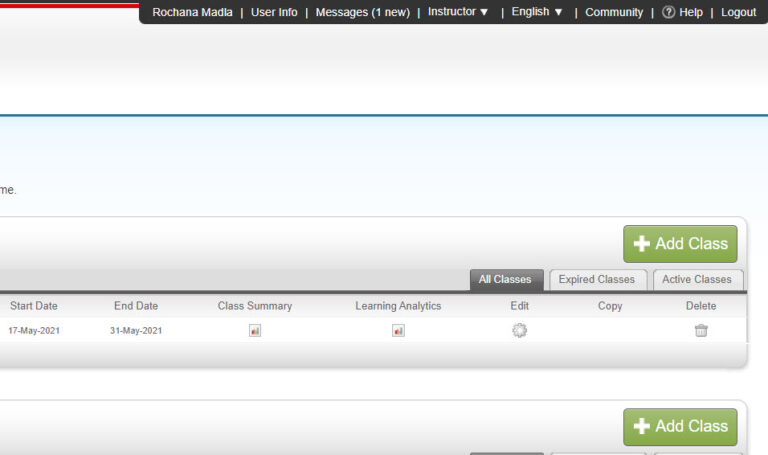
Task: Switch to the All Classes tab
Action: click(505, 280)
